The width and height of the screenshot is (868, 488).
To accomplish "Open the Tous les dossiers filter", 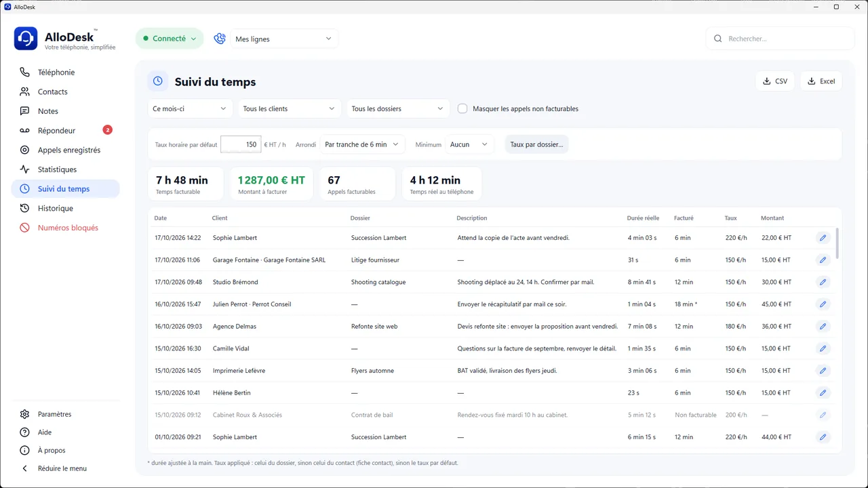I will [398, 108].
